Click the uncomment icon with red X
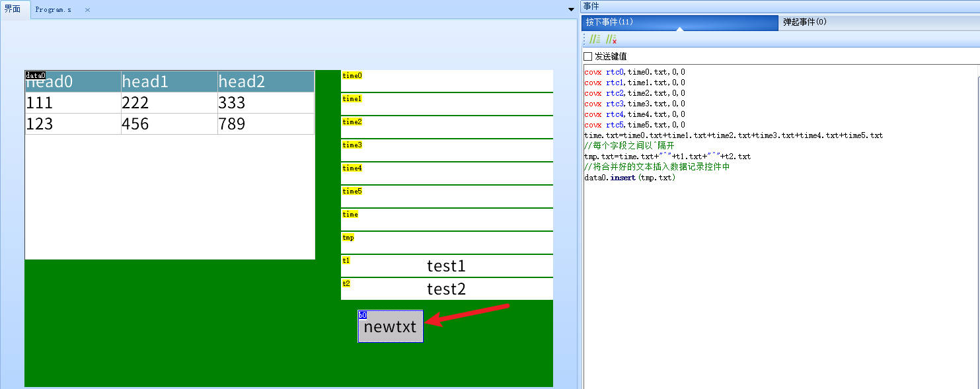This screenshot has height=389, width=980. tap(611, 40)
